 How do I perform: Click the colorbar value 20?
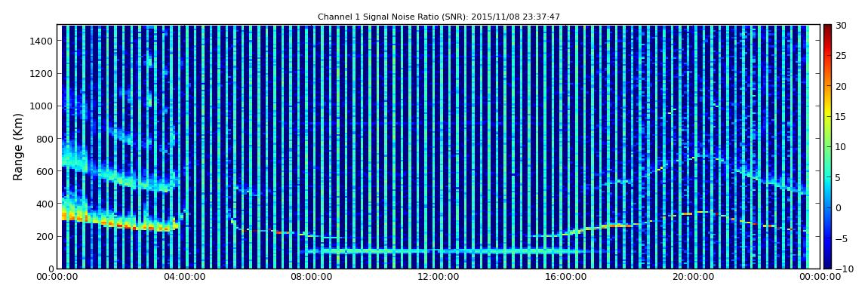[x=842, y=86]
